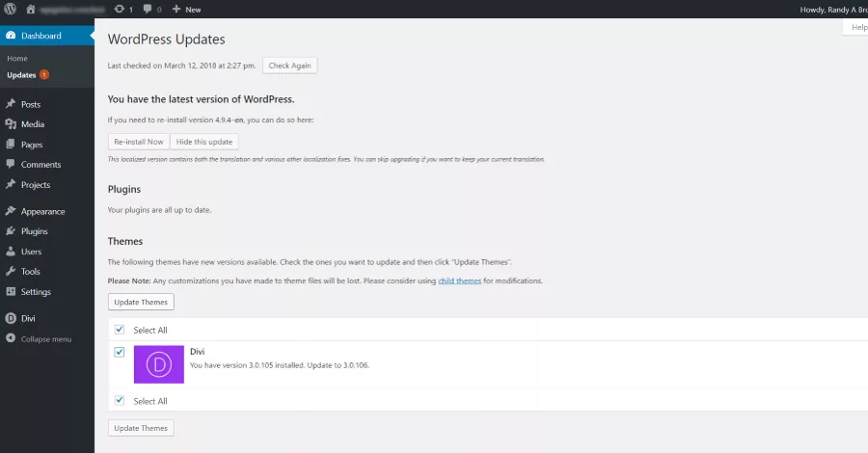Toggle the bottom Select All checkbox
Viewport: 868px width, 453px height.
coord(120,400)
